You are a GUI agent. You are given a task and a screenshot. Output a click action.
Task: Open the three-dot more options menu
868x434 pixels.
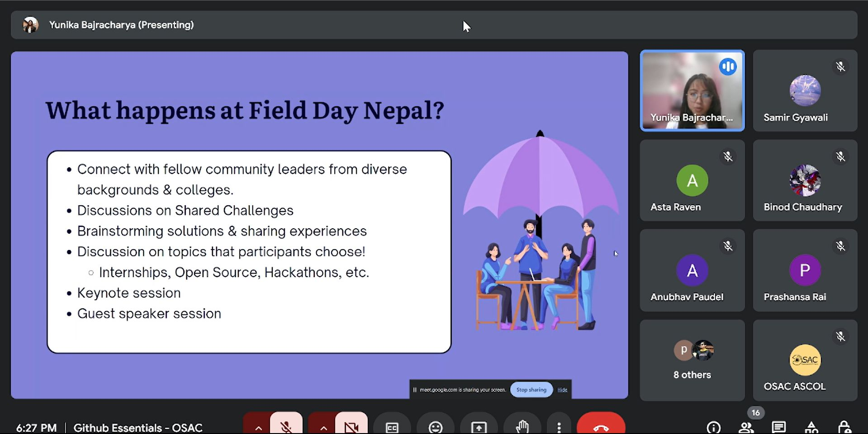559,426
